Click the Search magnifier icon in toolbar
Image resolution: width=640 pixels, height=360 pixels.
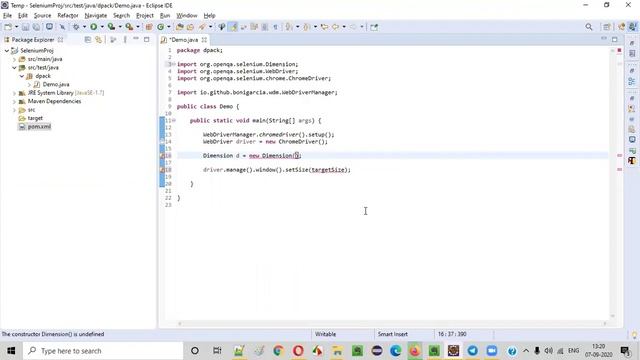point(589,27)
